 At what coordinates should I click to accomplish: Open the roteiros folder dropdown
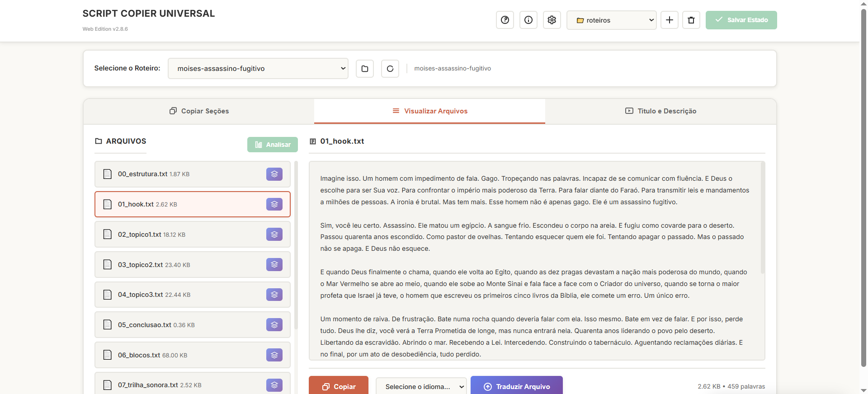click(x=611, y=20)
